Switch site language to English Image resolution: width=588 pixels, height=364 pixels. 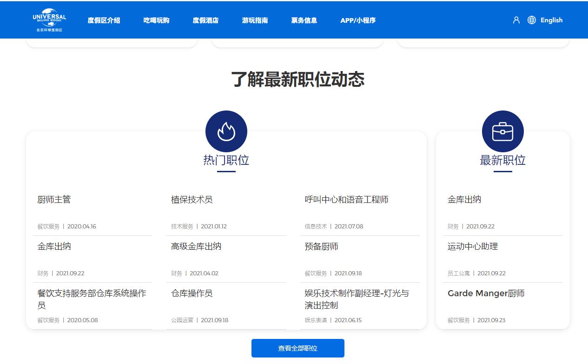point(551,20)
